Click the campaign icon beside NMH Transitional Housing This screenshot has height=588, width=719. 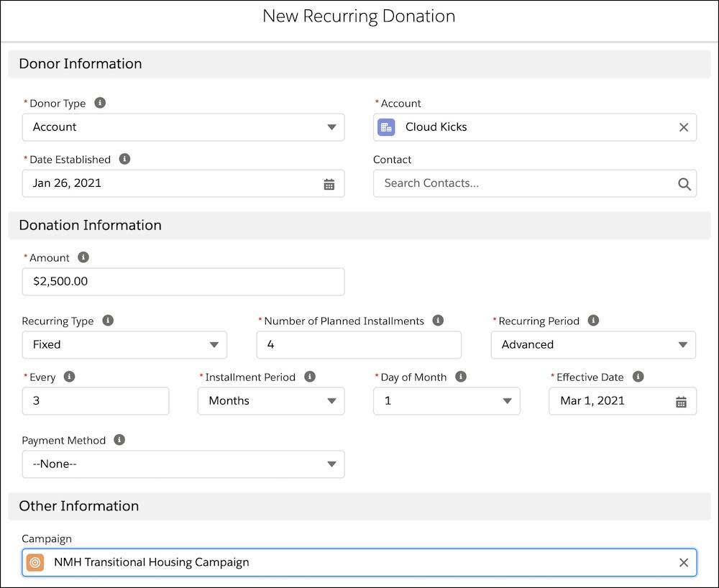pos(35,562)
